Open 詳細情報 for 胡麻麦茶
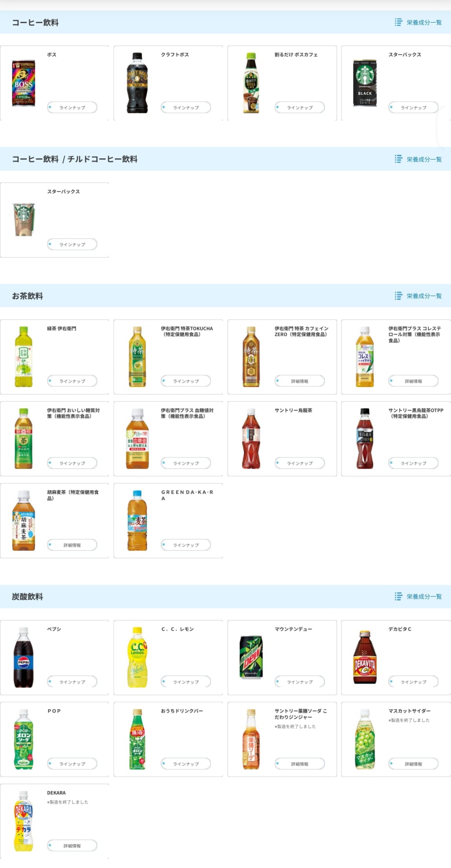The width and height of the screenshot is (451, 868). pos(72,545)
